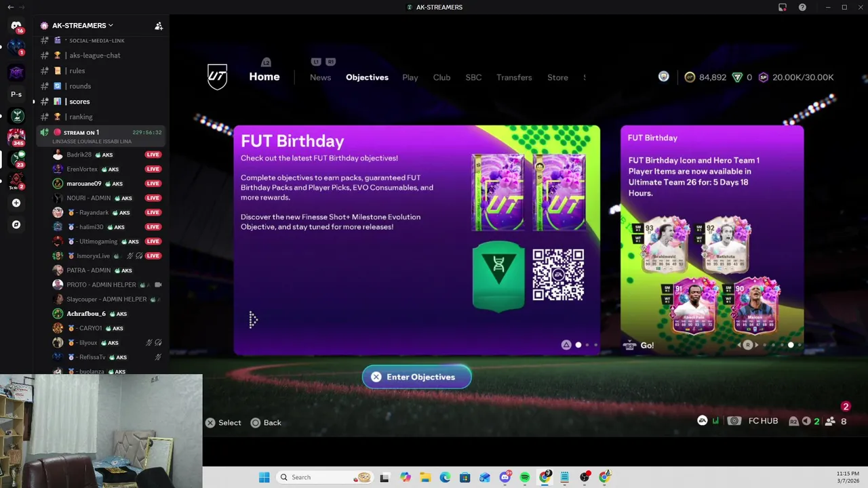Click the invite people icon

159,26
